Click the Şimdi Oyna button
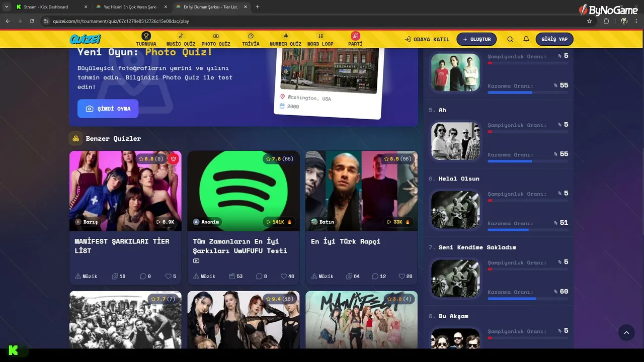The width and height of the screenshot is (644, 362). point(108,109)
